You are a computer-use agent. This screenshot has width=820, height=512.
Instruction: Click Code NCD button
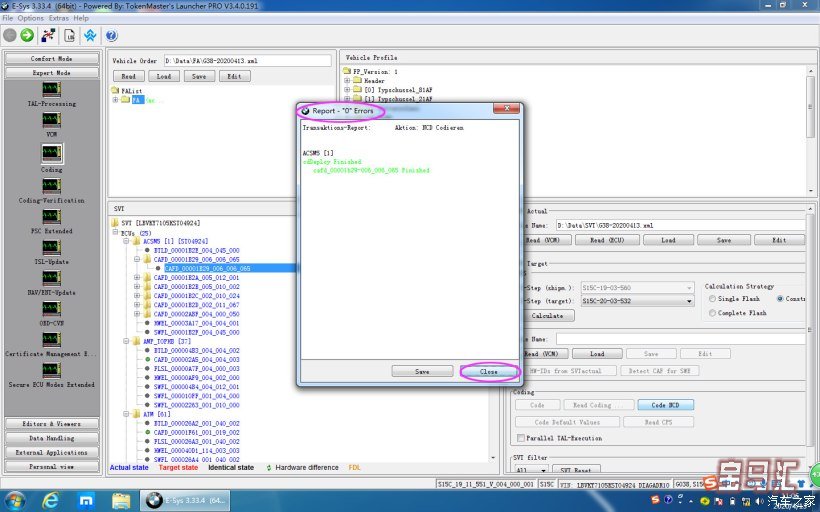(x=665, y=405)
